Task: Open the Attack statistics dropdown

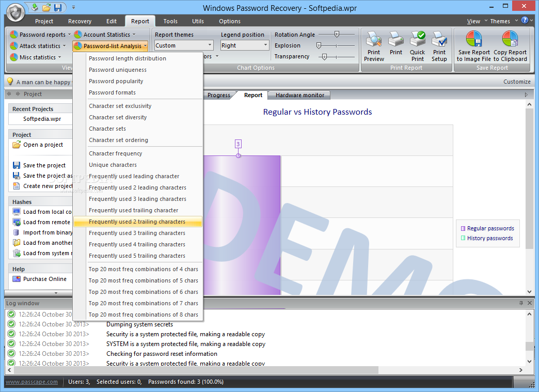Action: (38, 46)
